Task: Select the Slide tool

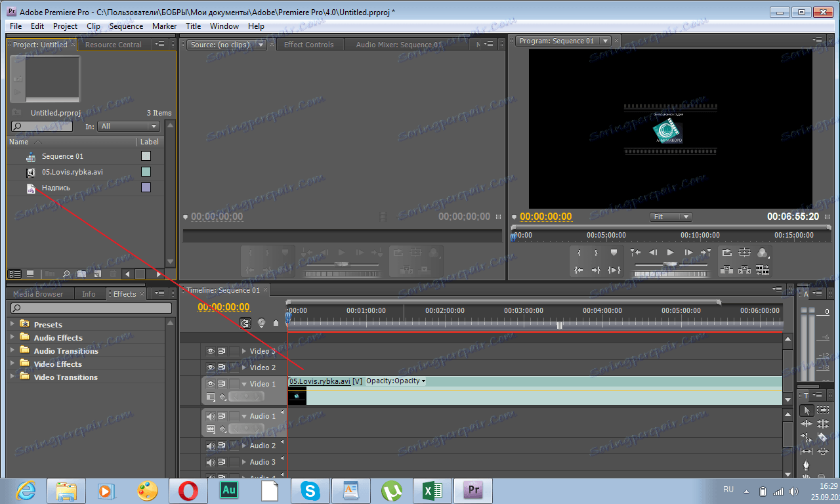Action: [823, 451]
